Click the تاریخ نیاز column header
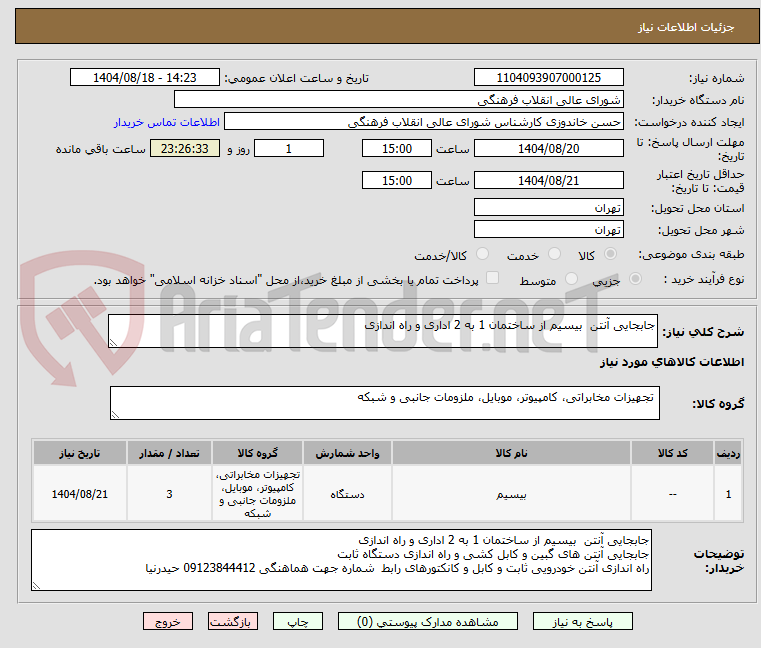The image size is (761, 648). (x=80, y=453)
